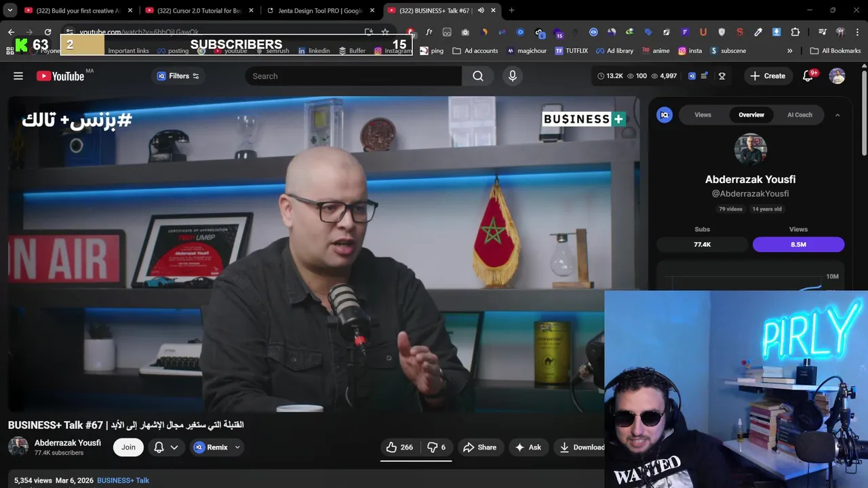Click the trophy icon in header
The width and height of the screenshot is (868, 488).
pos(722,76)
